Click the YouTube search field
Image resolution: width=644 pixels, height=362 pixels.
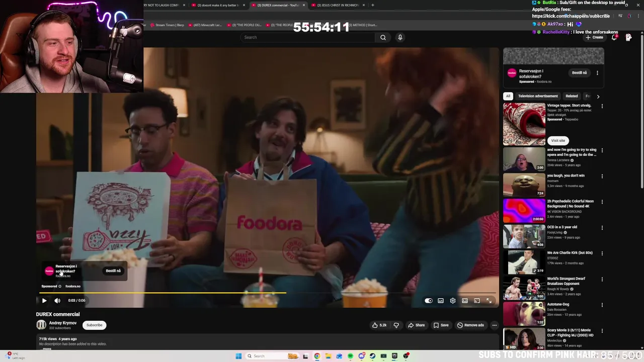[308, 37]
